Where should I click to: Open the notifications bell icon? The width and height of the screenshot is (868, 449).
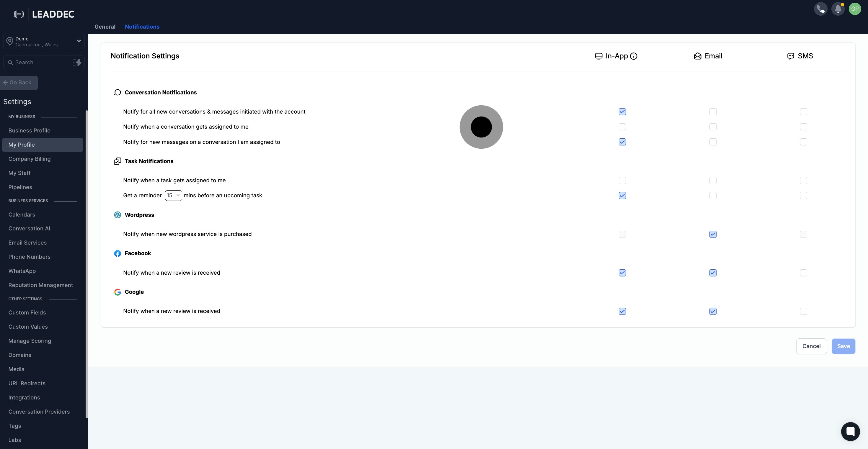click(838, 9)
